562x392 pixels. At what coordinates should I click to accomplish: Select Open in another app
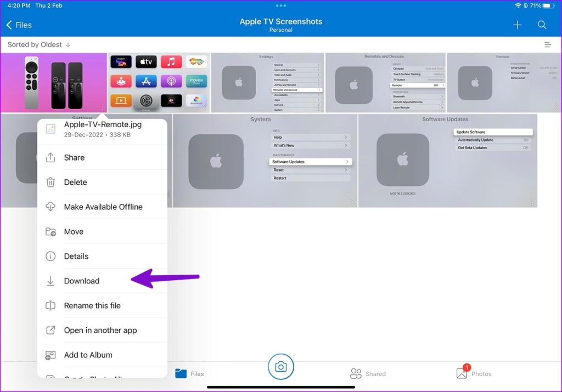pos(101,330)
